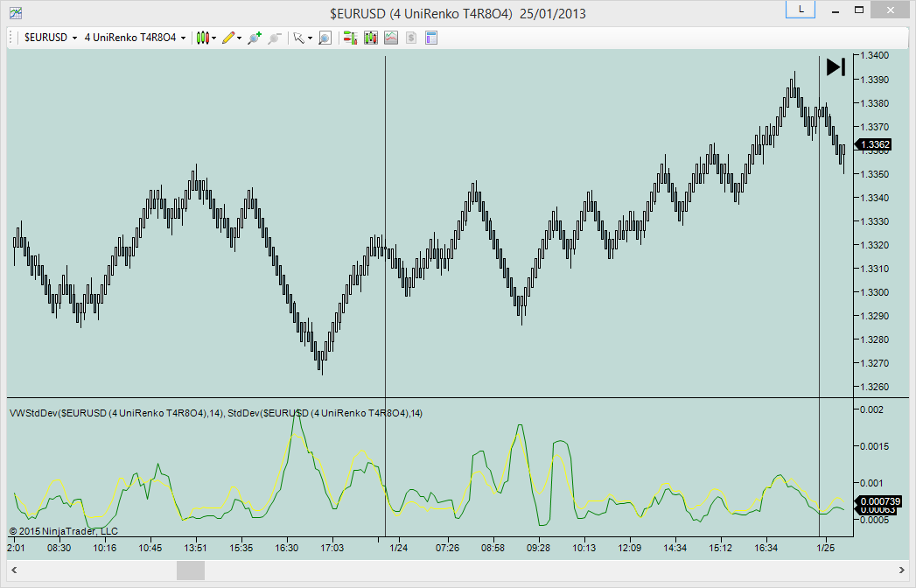Click the 0.0015 indicator axis label
Screen dimensions: 916x588
tap(875, 446)
